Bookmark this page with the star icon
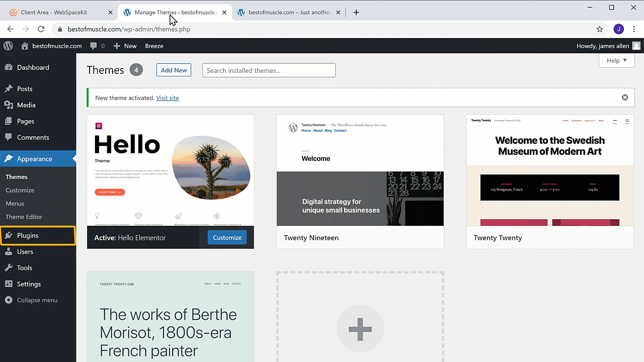Image resolution: width=644 pixels, height=362 pixels. [x=599, y=29]
